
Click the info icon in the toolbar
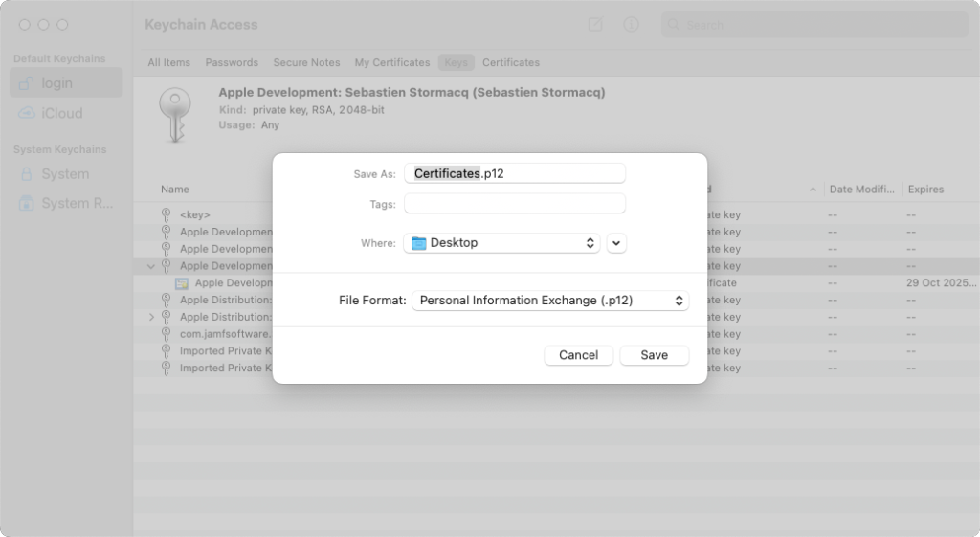tap(632, 24)
